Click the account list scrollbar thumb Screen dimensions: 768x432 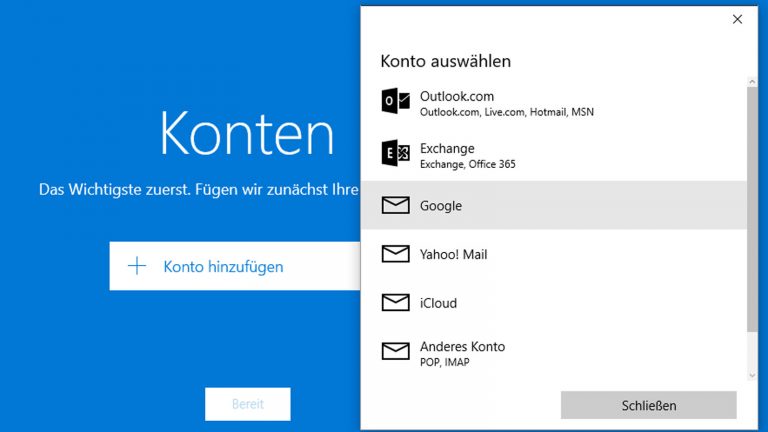pyautogui.click(x=752, y=210)
